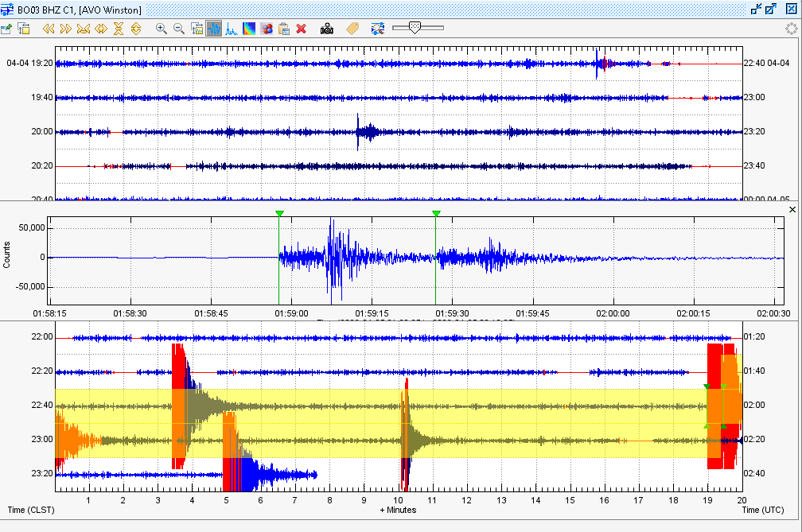Close the inset wave panel

click(x=792, y=209)
